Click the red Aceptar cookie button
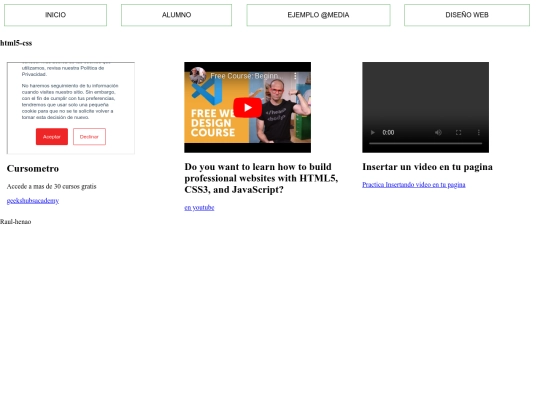 52,137
